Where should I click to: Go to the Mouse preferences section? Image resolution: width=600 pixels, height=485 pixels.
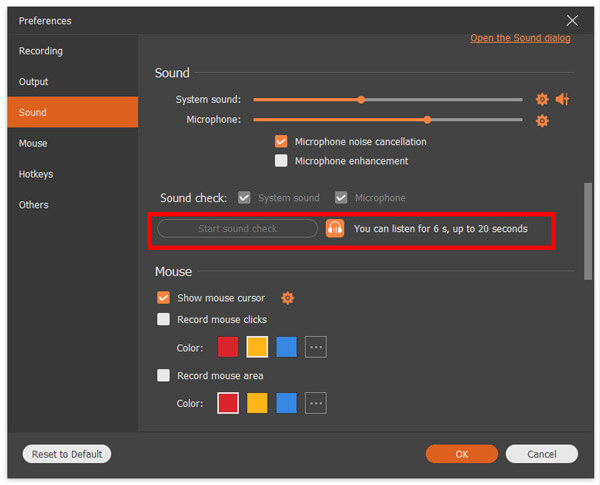tap(73, 143)
